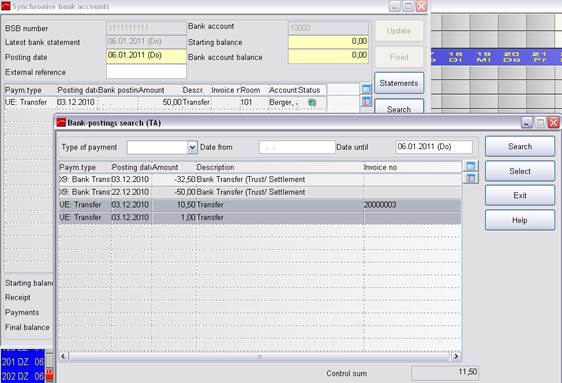Select the UE Transfer row with amount 1,00
Screen dimensions: 562x383
click(260, 217)
